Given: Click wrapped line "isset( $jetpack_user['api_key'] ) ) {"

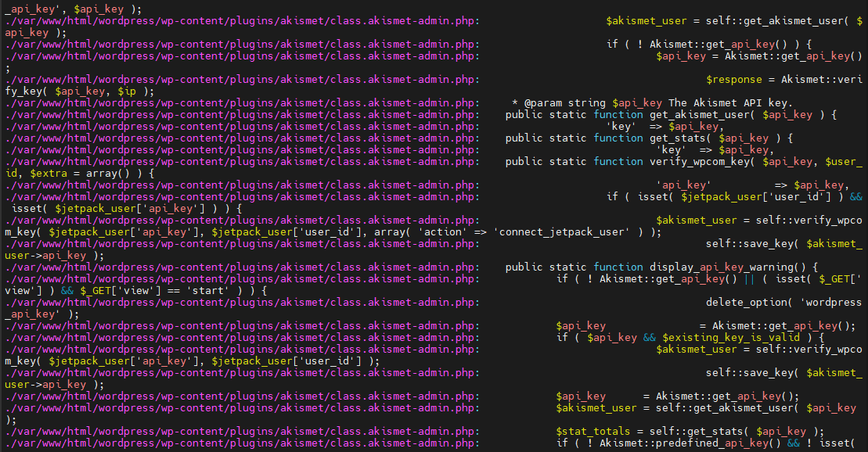Looking at the screenshot, I should pos(127,209).
